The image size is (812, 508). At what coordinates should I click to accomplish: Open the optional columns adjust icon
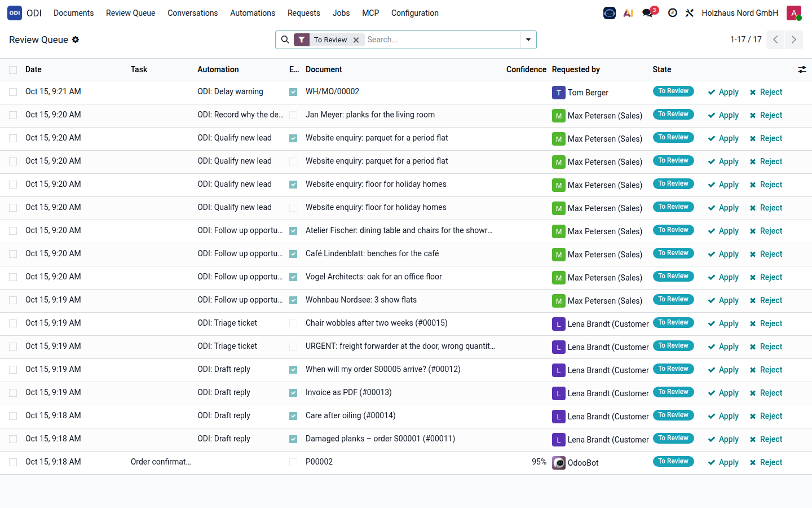[x=802, y=69]
